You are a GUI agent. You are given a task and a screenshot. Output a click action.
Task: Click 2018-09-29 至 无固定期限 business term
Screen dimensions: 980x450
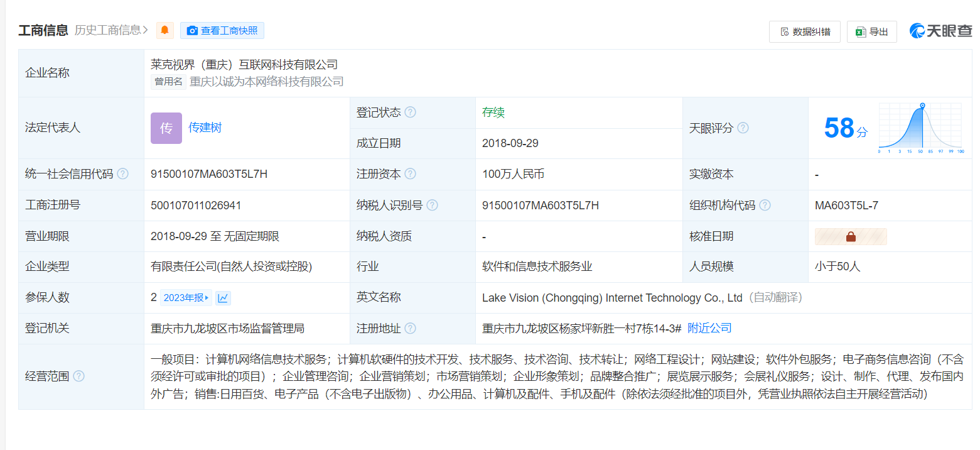pyautogui.click(x=215, y=236)
